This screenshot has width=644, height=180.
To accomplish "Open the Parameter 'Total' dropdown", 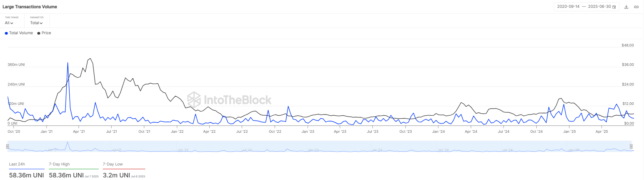I will point(36,23).
